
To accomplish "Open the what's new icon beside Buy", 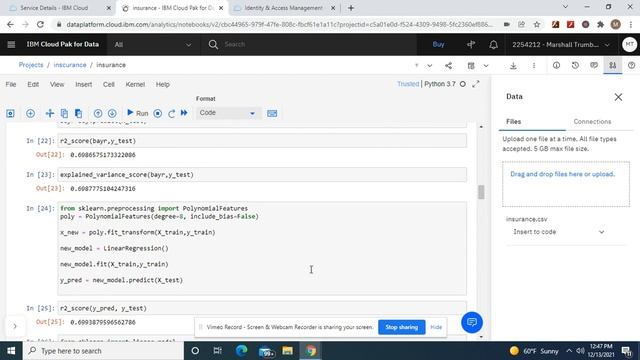I will (x=471, y=44).
